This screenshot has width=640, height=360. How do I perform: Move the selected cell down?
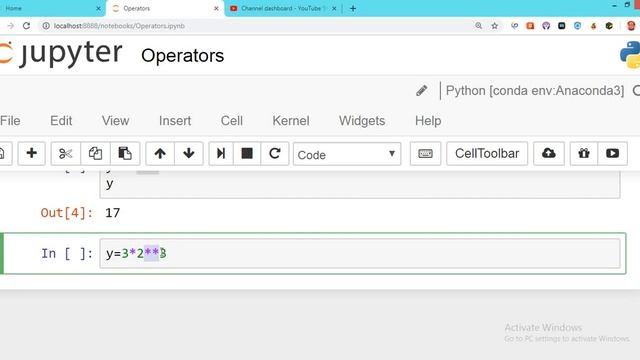[x=189, y=153]
